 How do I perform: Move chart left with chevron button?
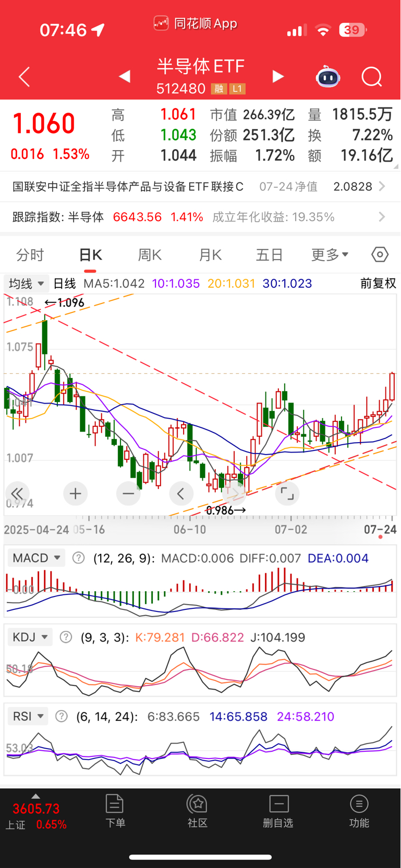pos(181,494)
